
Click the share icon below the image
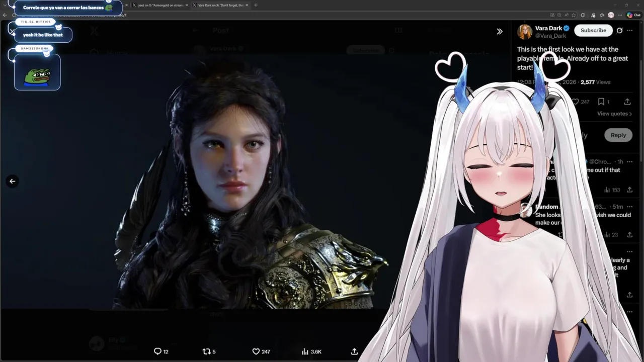[354, 351]
